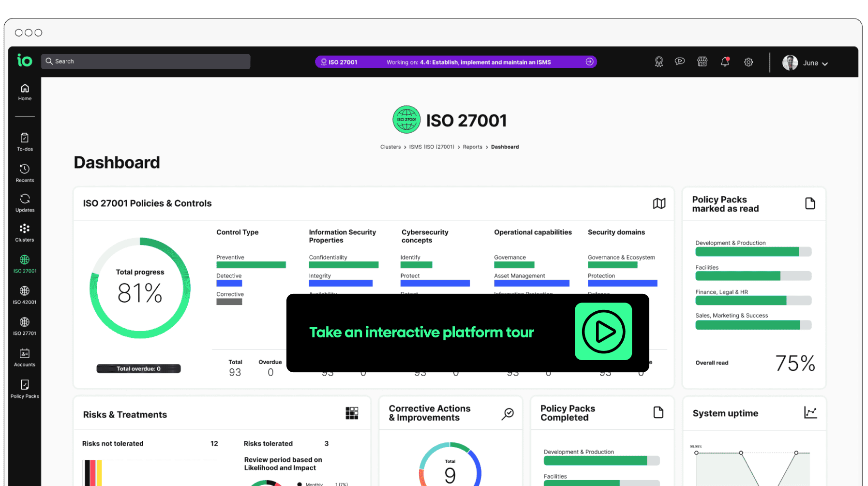Click the Total progress 81% ring
Viewport: 868px width, 486px height.
click(x=140, y=288)
